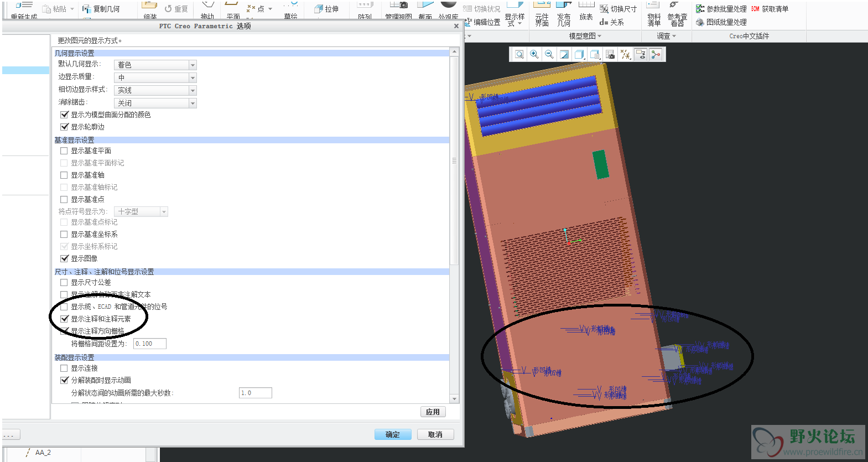Click the options list scroll-down arrow
This screenshot has width=868, height=462.
tap(455, 399)
